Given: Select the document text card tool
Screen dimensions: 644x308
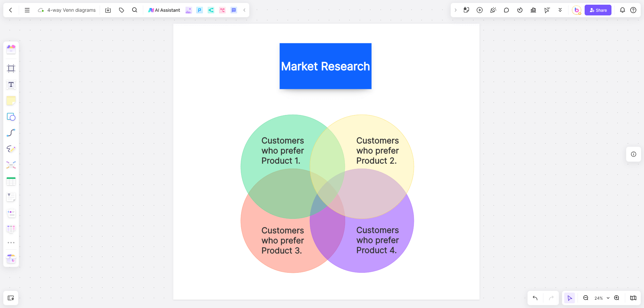Looking at the screenshot, I should click(11, 197).
